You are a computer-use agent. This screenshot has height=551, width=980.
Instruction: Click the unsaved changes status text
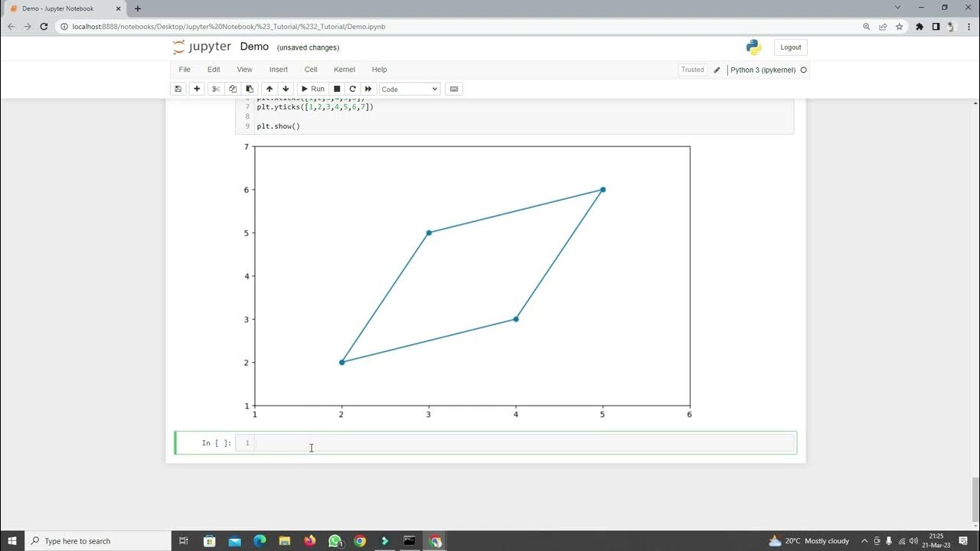click(x=308, y=47)
